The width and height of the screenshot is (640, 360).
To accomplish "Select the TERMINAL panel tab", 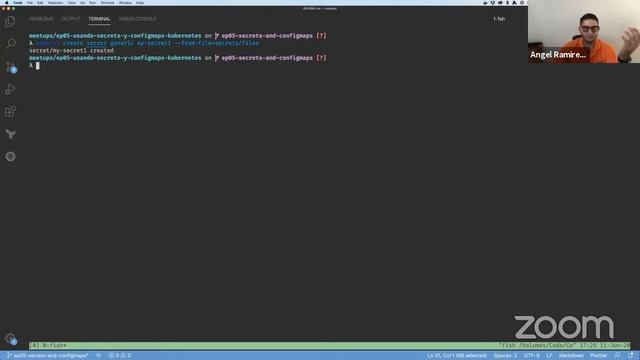I will point(99,19).
